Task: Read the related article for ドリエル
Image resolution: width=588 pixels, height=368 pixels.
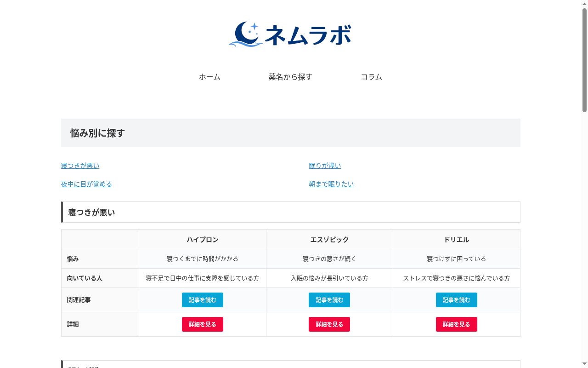Action: pyautogui.click(x=457, y=300)
